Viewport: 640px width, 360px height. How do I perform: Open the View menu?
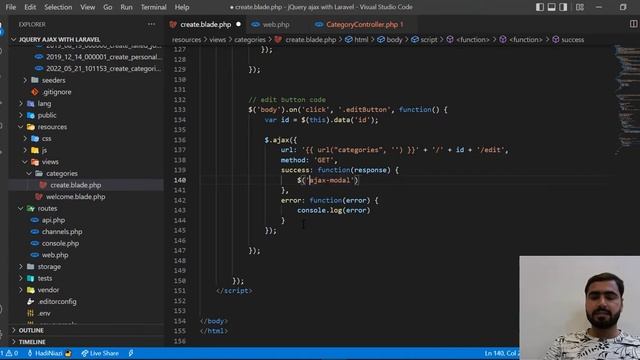(87, 7)
